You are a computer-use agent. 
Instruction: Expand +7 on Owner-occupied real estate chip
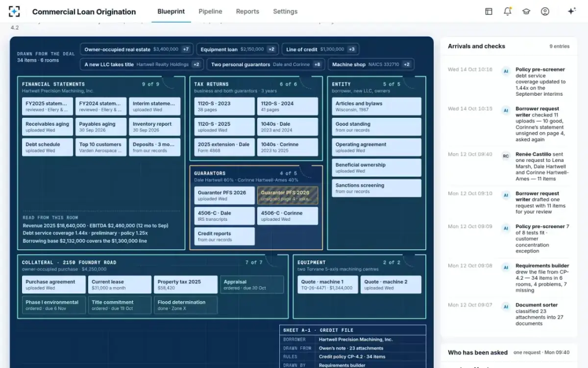[x=186, y=50]
